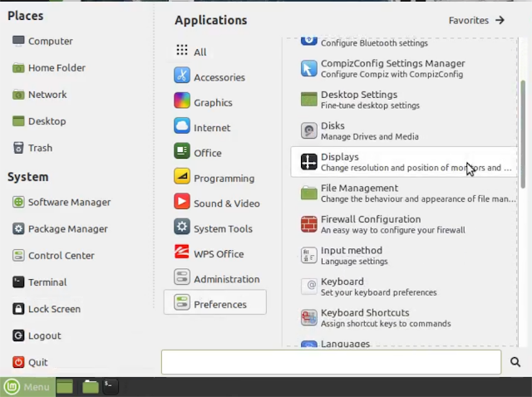532x397 pixels.
Task: Select the Office category icon
Action: 182,151
